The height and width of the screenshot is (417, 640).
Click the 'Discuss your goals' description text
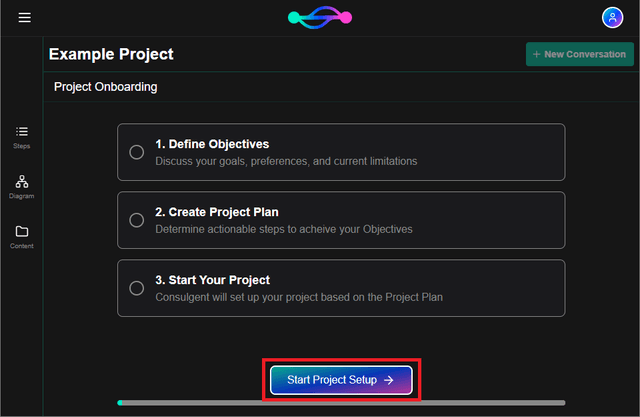tap(286, 161)
